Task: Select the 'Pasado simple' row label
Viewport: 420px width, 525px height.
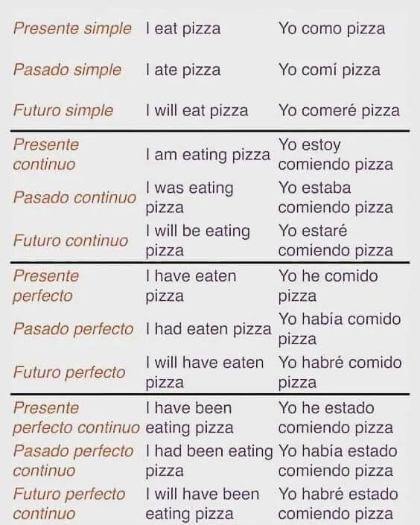Action: coord(67,70)
